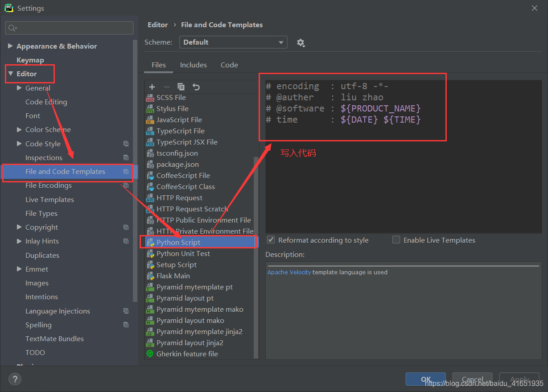
Task: Expand the Code Style node
Action: point(19,143)
